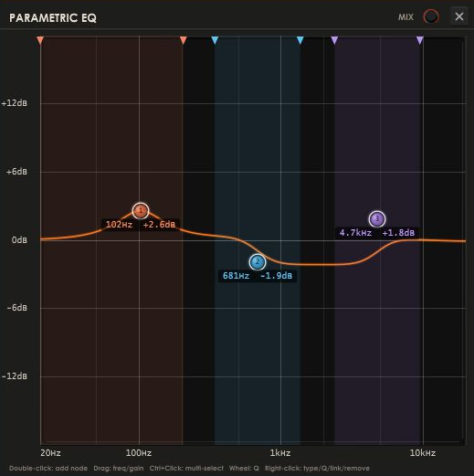Select EQ node 2 at 681Hz

click(x=258, y=262)
